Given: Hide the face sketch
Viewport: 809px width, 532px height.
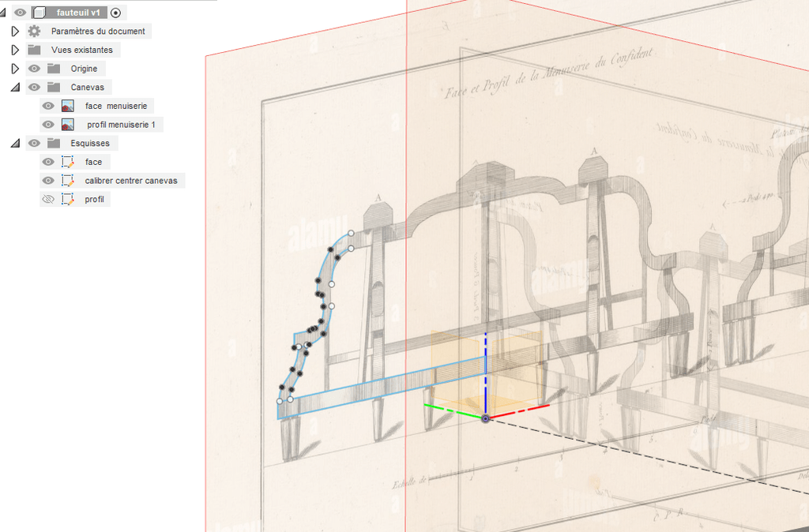Looking at the screenshot, I should click(x=48, y=162).
